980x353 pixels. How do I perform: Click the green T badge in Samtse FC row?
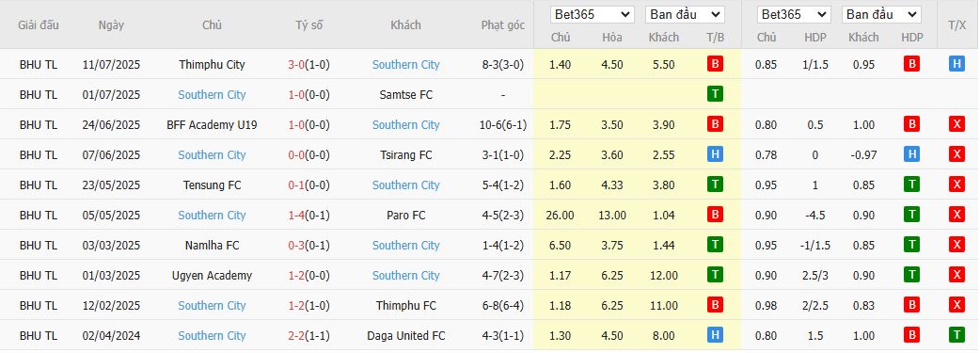tap(715, 94)
